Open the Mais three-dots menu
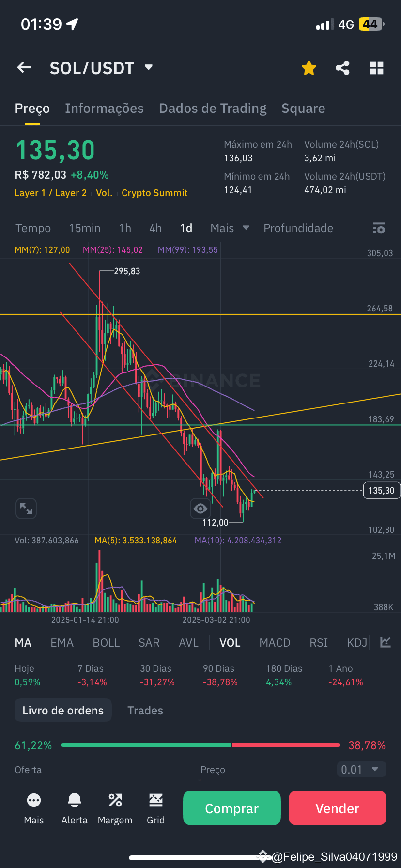The height and width of the screenshot is (868, 401). 34,808
